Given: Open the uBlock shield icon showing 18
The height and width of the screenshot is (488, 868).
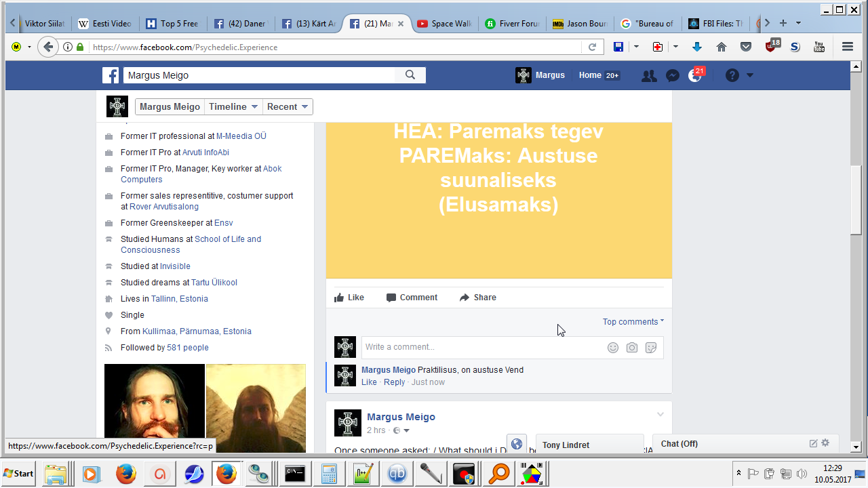Looking at the screenshot, I should click(x=772, y=45).
